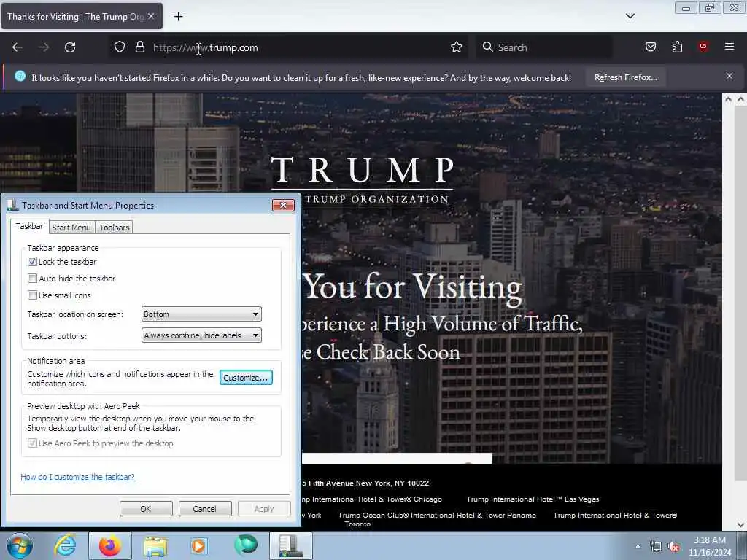This screenshot has width=747, height=560.
Task: Click Trump Ocean Club Panama link
Action: tap(437, 516)
